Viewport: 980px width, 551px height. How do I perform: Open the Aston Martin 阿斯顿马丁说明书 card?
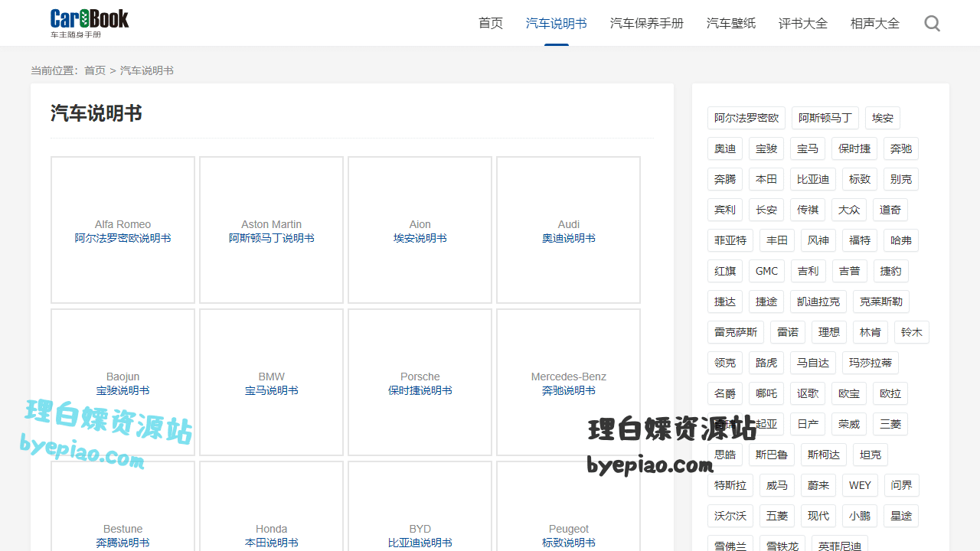[x=272, y=230]
